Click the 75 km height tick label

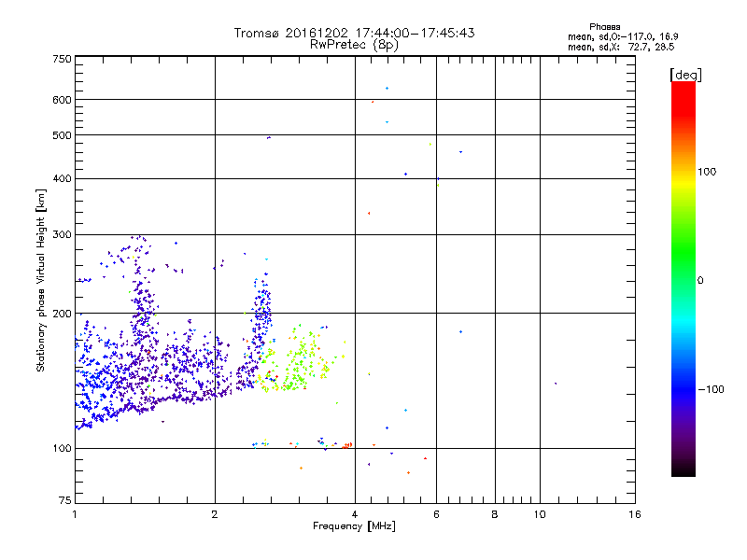point(65,500)
